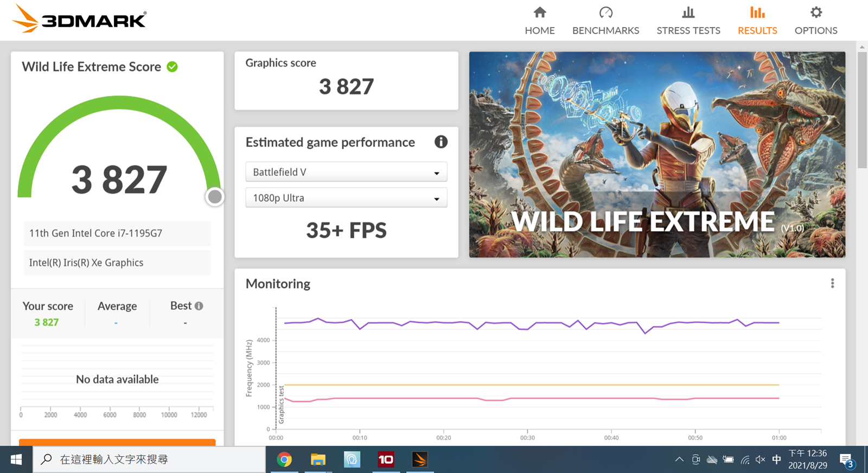868x473 pixels.
Task: Open the Stress Tests section
Action: click(688, 21)
